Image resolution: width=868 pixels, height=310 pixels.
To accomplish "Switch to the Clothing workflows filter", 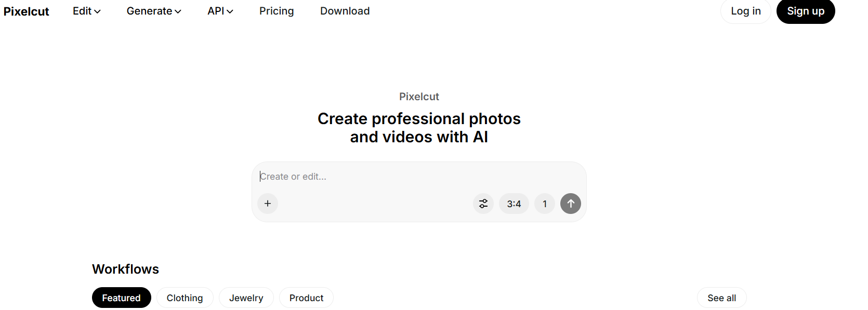I will coord(185,298).
